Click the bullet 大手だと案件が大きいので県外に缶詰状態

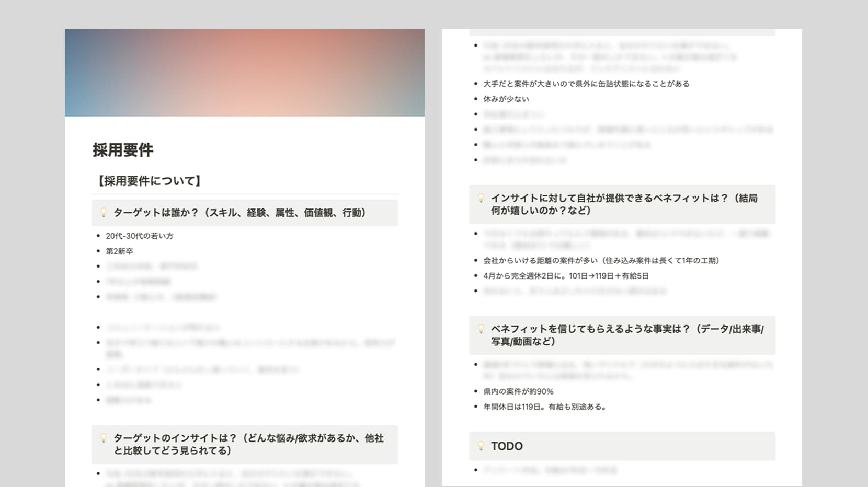pyautogui.click(x=586, y=84)
